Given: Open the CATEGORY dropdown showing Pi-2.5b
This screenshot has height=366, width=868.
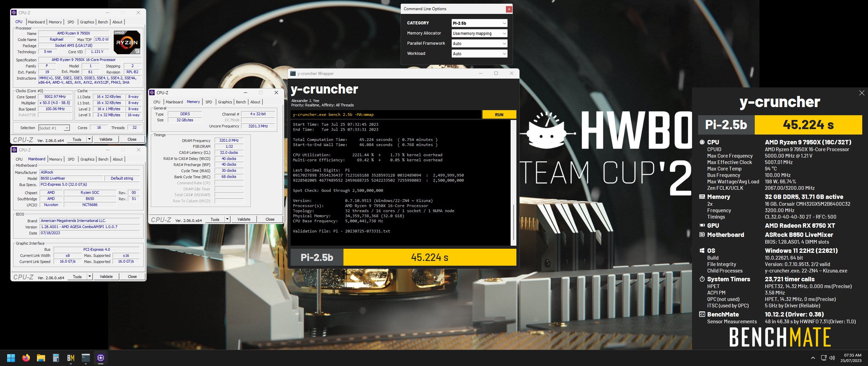Looking at the screenshot, I should (x=479, y=23).
